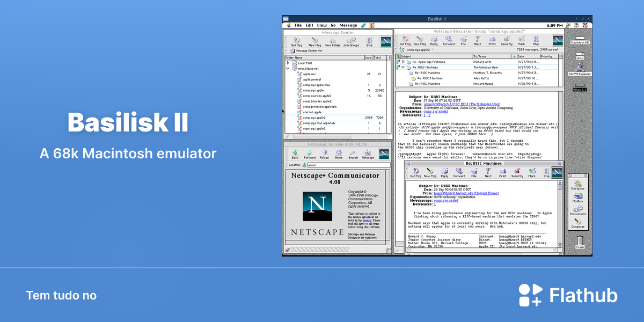644x322 pixels.
Task: Click the Netscape toolbar button in browser window
Action: pos(368,155)
